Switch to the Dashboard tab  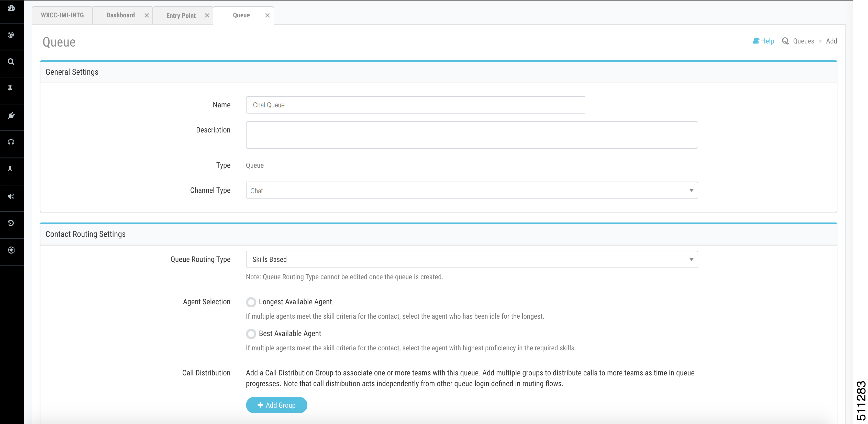[120, 15]
